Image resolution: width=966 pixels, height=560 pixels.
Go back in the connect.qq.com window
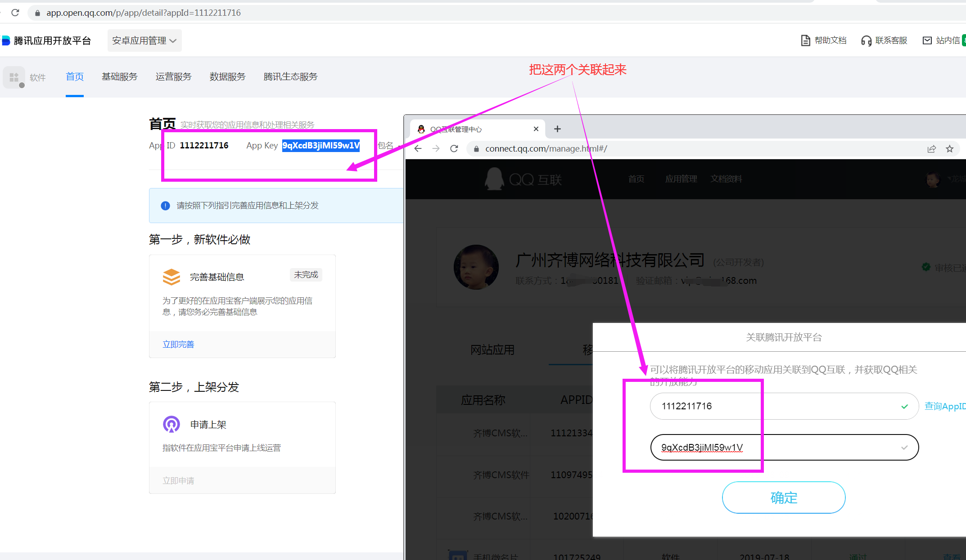click(418, 149)
